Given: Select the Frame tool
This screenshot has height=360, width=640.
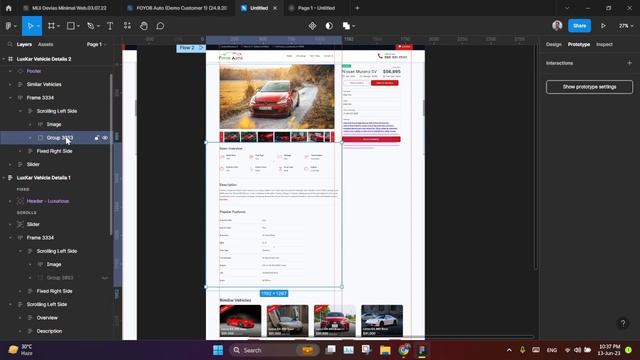Looking at the screenshot, I should [51, 26].
